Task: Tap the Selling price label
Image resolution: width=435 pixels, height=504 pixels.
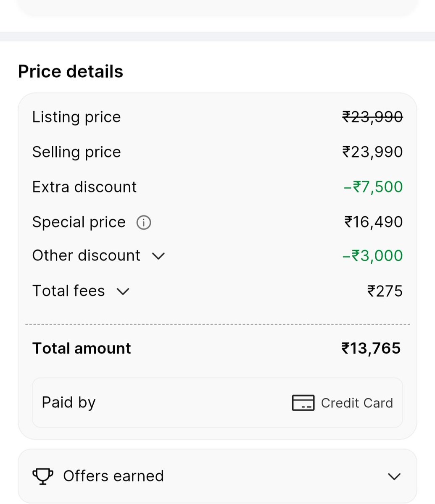Action: click(x=76, y=152)
